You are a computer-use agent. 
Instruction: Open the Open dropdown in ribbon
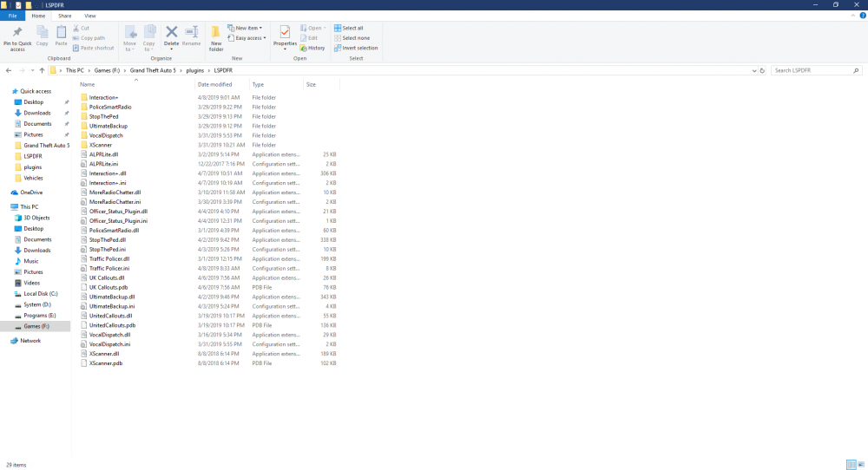point(313,28)
